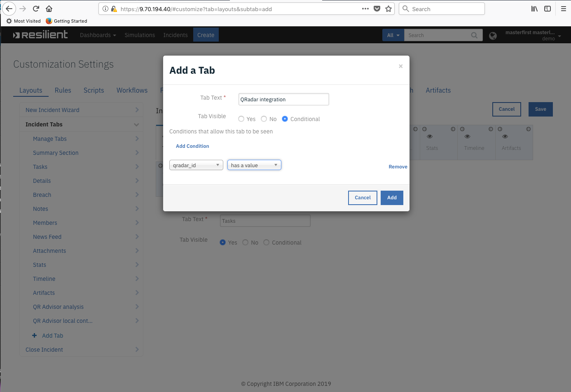Open Most Visited bookmarks folder
The width and height of the screenshot is (571, 392).
coord(23,21)
